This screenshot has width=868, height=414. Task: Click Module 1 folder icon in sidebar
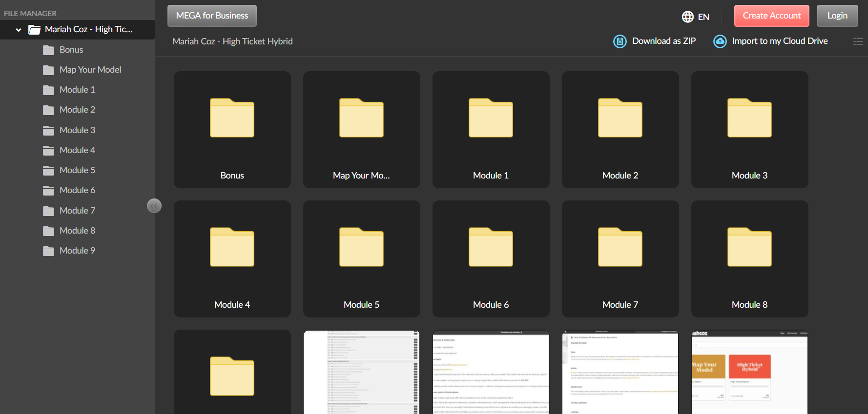(x=48, y=90)
